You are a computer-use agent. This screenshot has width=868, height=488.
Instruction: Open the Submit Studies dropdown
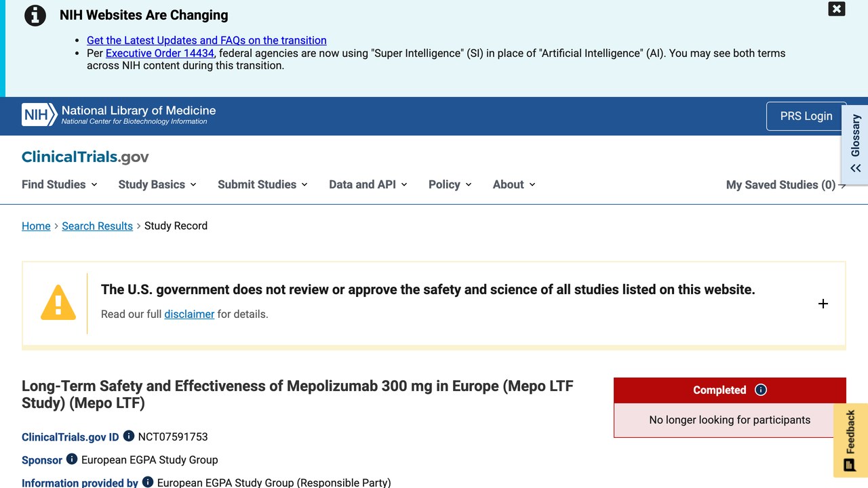click(262, 184)
